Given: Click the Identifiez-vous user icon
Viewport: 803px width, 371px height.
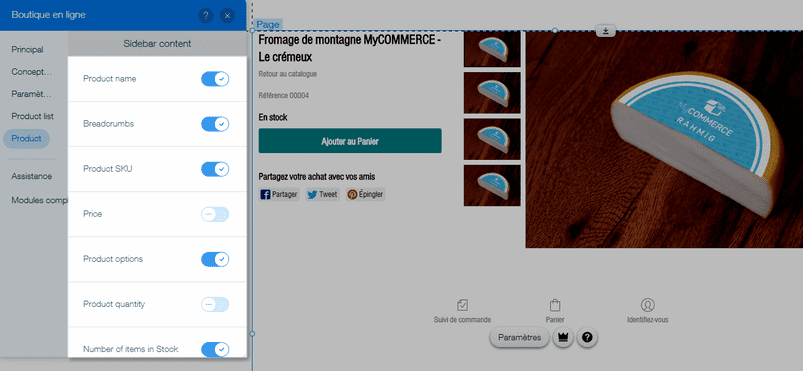Looking at the screenshot, I should pyautogui.click(x=647, y=305).
